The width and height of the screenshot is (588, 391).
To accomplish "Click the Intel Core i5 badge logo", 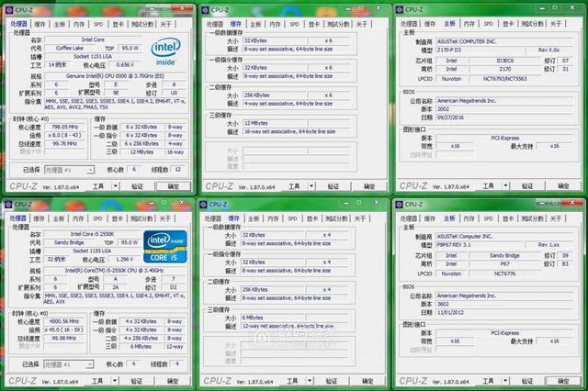I will point(165,246).
